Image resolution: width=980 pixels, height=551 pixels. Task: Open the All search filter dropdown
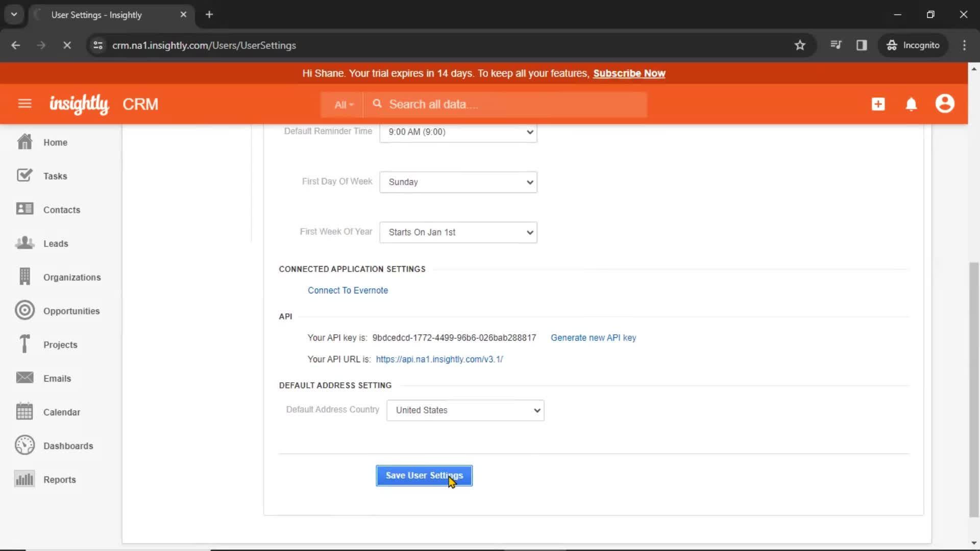[x=344, y=104]
